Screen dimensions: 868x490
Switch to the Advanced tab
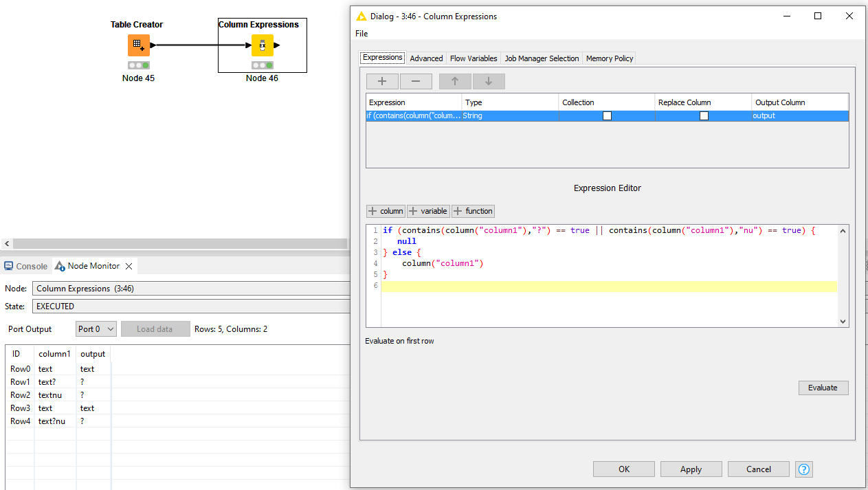coord(426,58)
